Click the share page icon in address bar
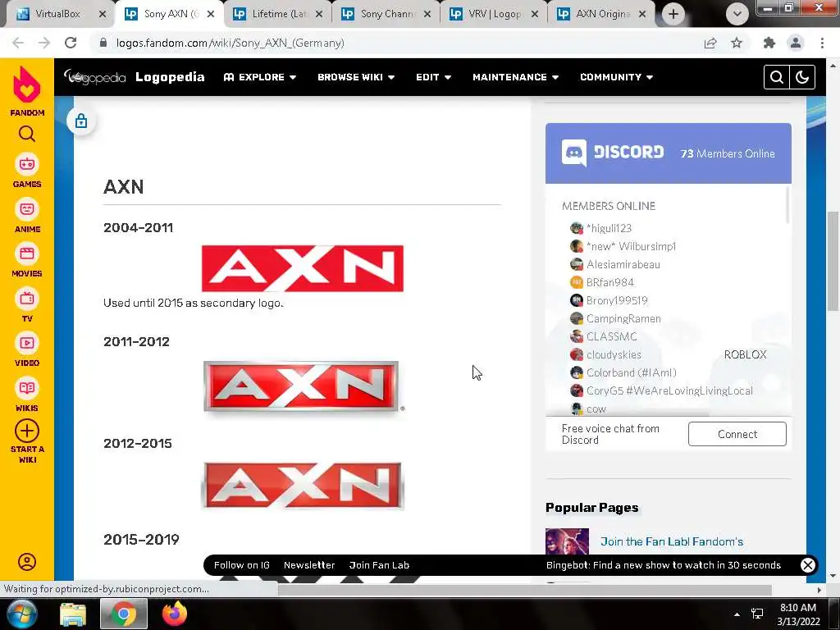Screen dimensions: 840x630 point(710,43)
